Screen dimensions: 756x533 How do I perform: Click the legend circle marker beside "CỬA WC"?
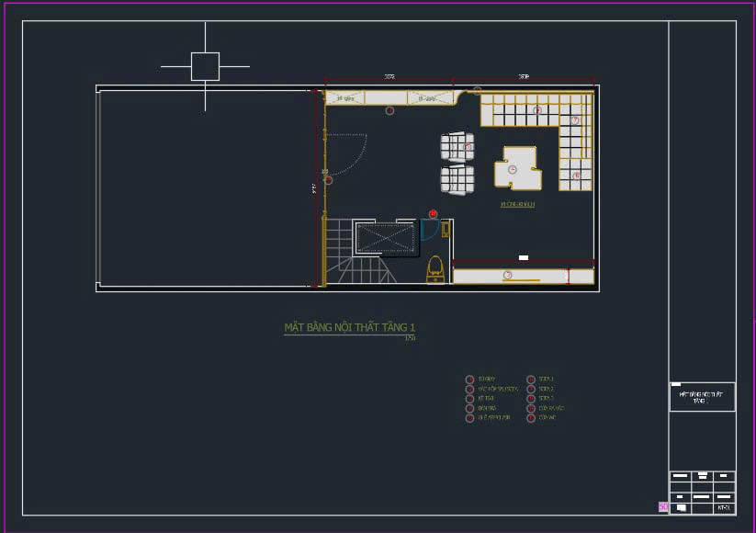tap(531, 418)
